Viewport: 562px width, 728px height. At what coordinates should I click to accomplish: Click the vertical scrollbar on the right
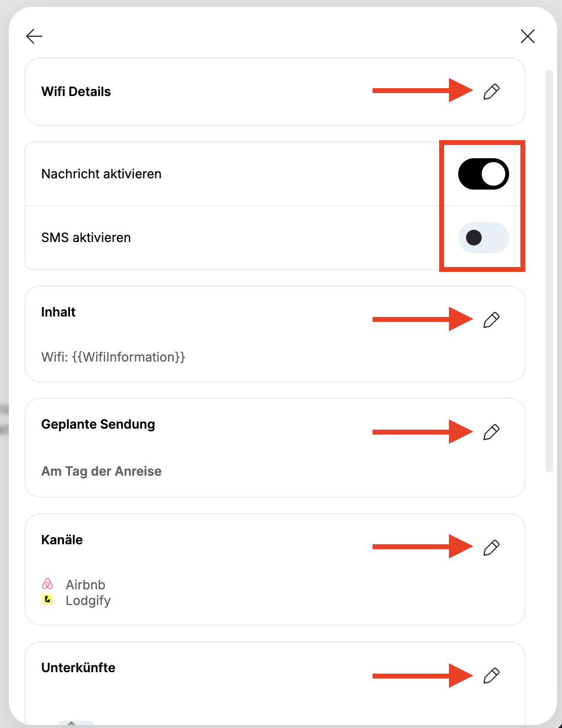549,271
